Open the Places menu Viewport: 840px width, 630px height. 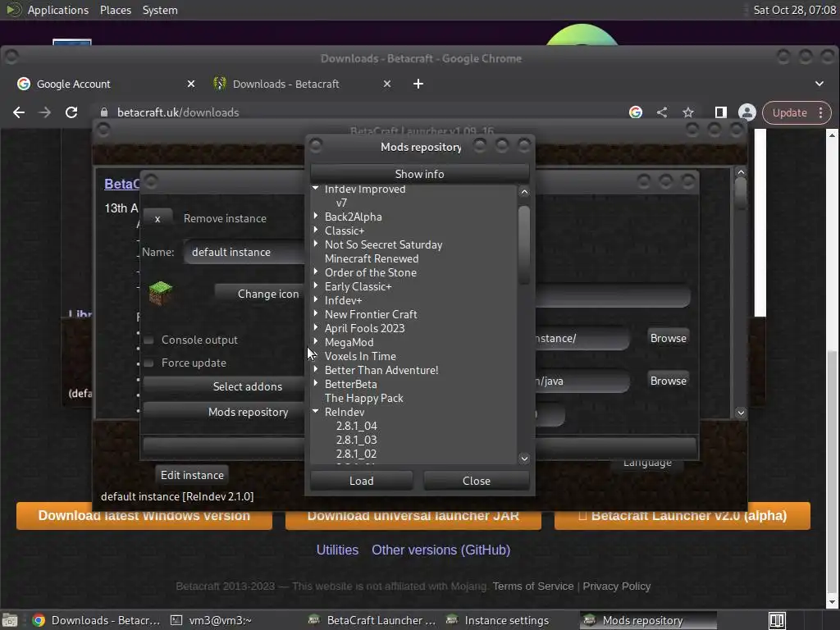pyautogui.click(x=115, y=10)
